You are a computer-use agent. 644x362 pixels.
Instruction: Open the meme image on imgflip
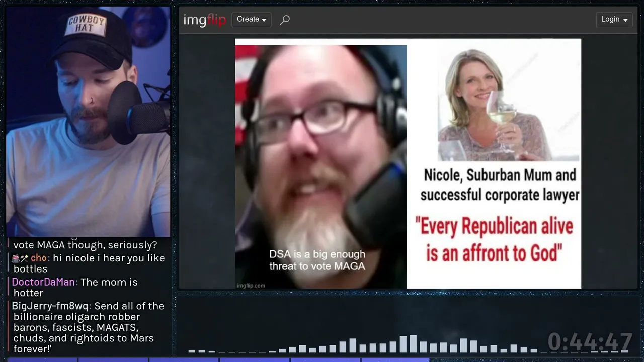[x=408, y=163]
